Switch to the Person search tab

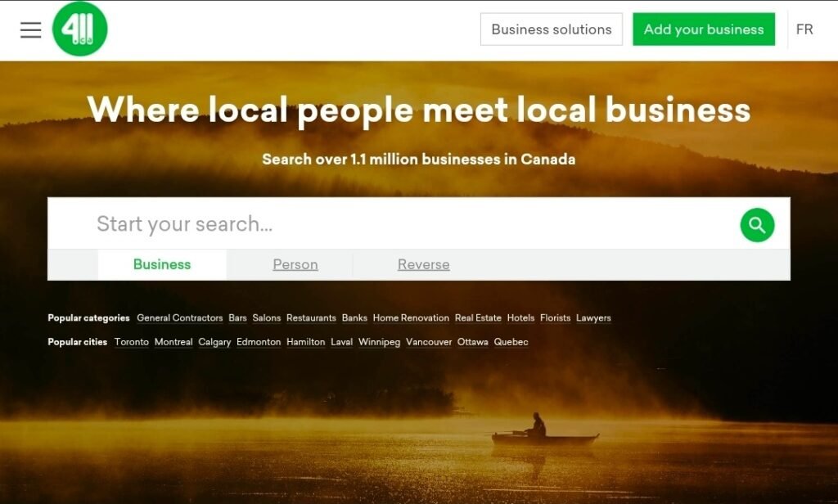(x=295, y=264)
